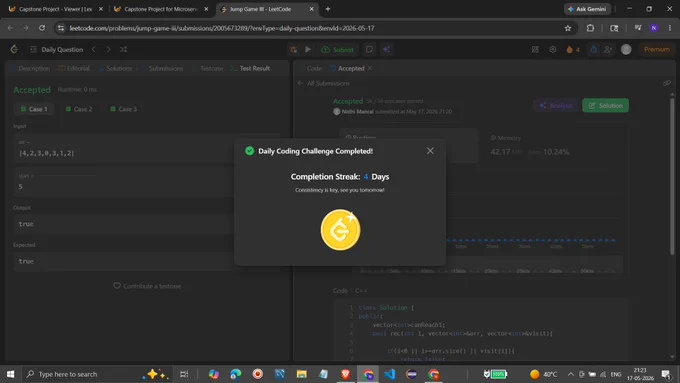Open the AI sparkle assistant icon
This screenshot has width=680, height=383.
click(x=386, y=49)
